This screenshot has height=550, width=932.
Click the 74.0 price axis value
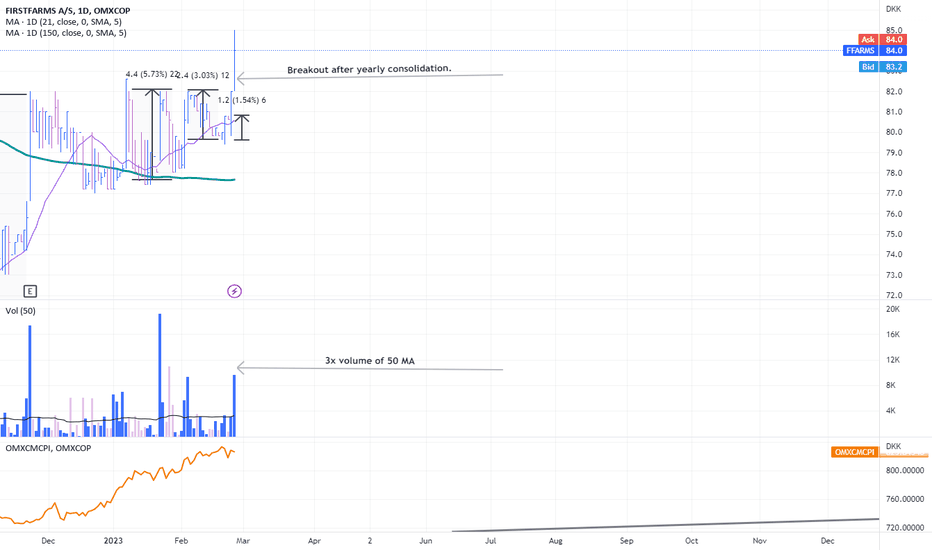coord(894,254)
